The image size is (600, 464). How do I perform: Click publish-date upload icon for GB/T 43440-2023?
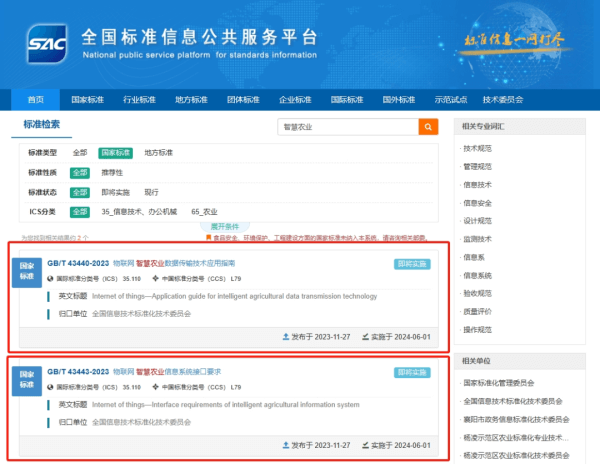(x=285, y=337)
